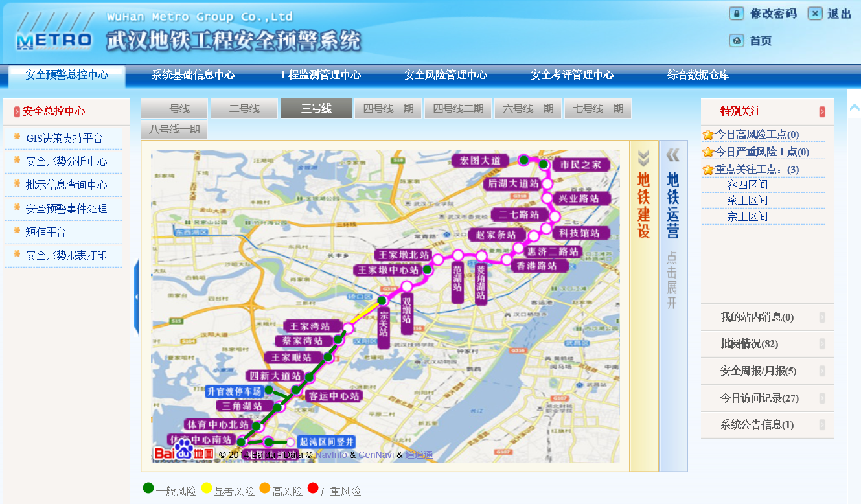861x504 pixels.
Task: Expand 我的站内消息 section
Action: pos(822,317)
